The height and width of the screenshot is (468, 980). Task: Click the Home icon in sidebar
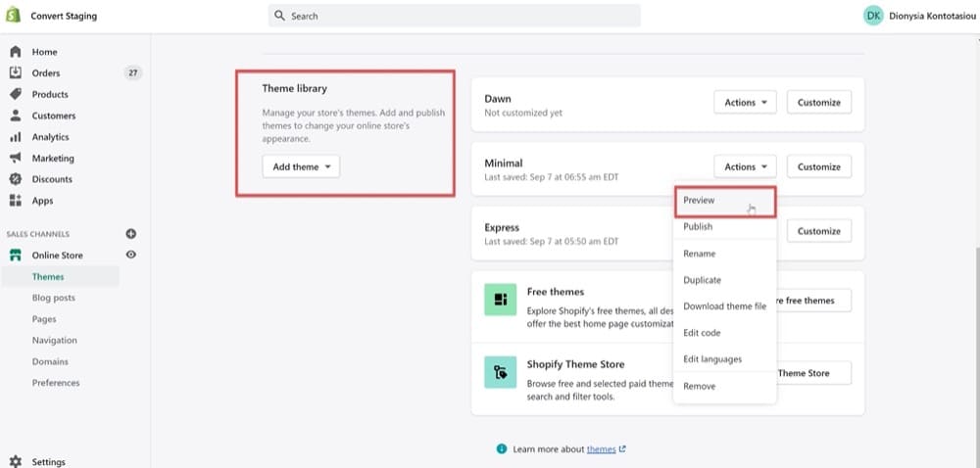pyautogui.click(x=16, y=52)
